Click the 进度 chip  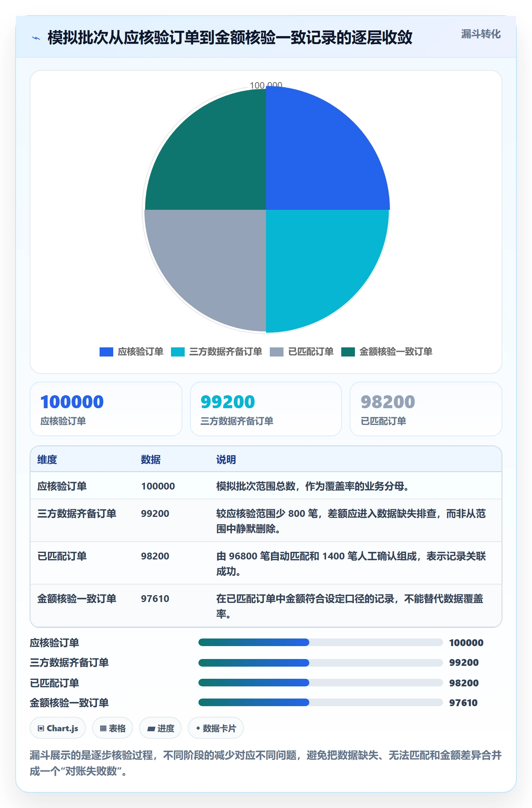point(160,728)
